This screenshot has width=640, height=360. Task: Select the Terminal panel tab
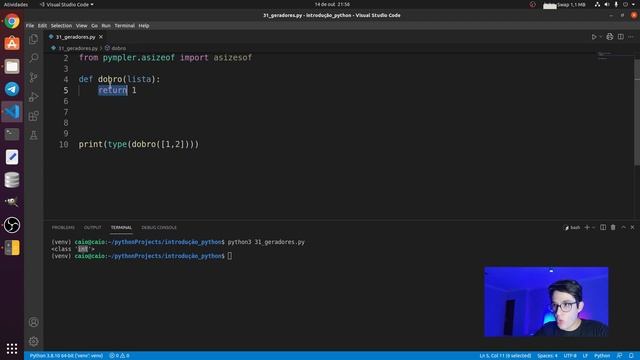121,227
